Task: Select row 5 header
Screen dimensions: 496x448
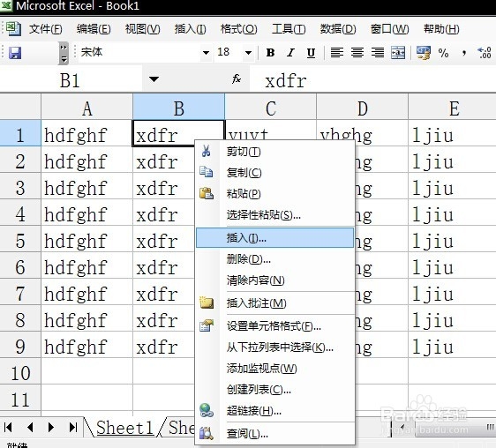Action: click(x=20, y=239)
